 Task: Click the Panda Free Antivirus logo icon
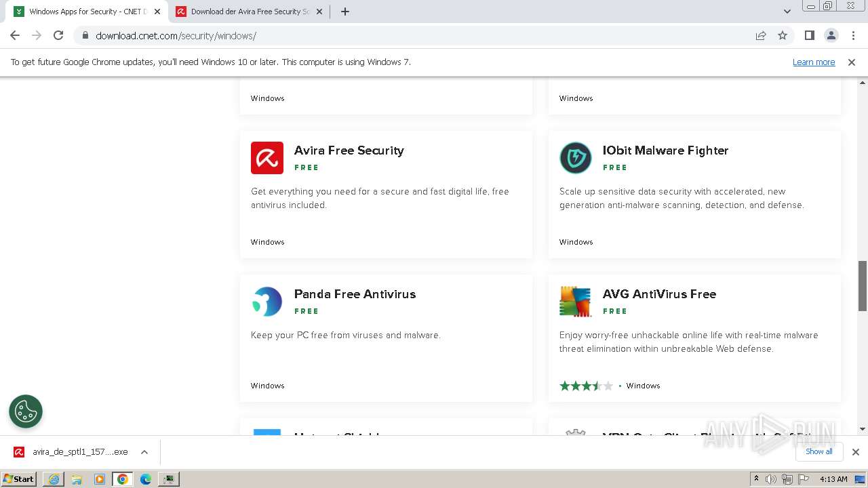[x=267, y=302]
